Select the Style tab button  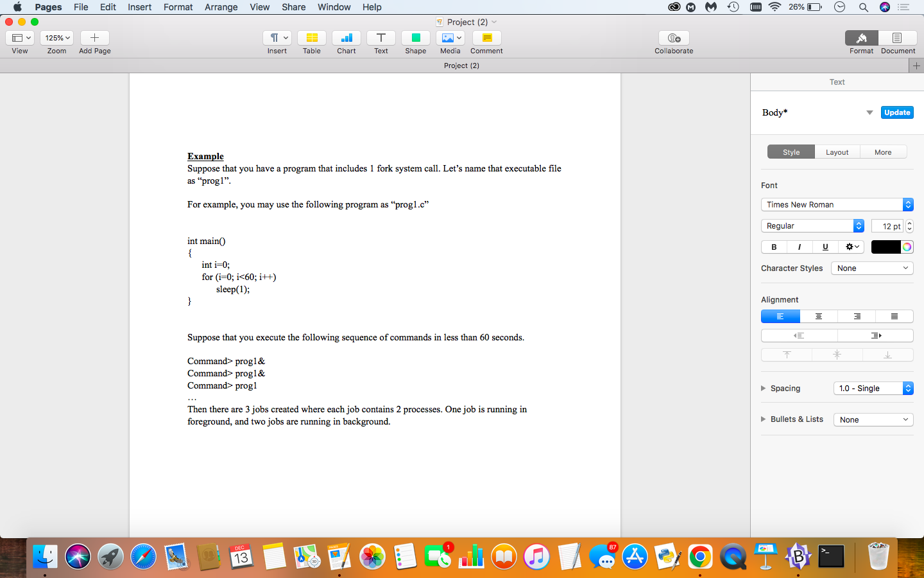[x=791, y=152]
